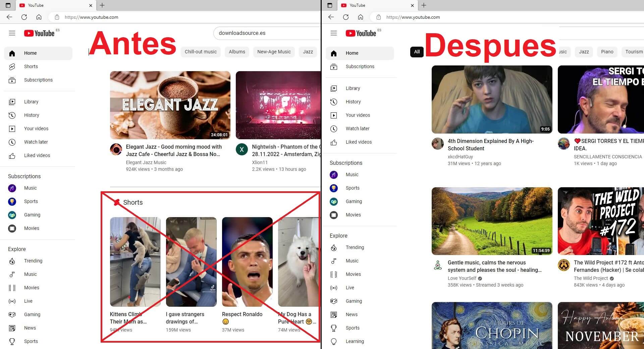644x349 pixels.
Task: Open xkcdHatGuy channel link
Action: coord(460,157)
